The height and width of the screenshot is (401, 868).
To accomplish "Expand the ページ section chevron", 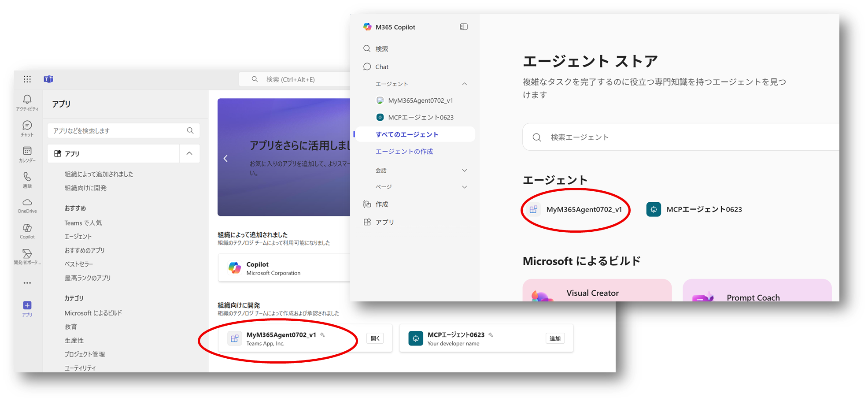I will (464, 187).
